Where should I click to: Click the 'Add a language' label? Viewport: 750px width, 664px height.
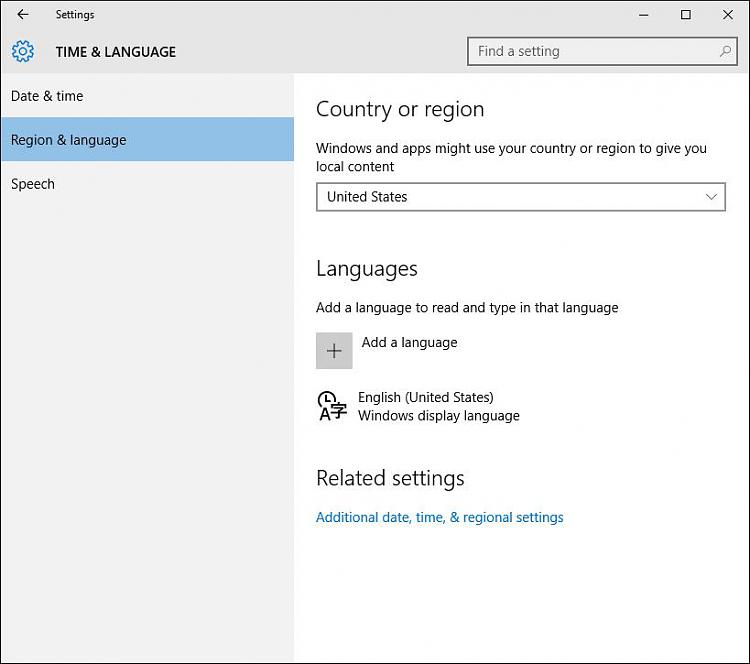coord(409,342)
